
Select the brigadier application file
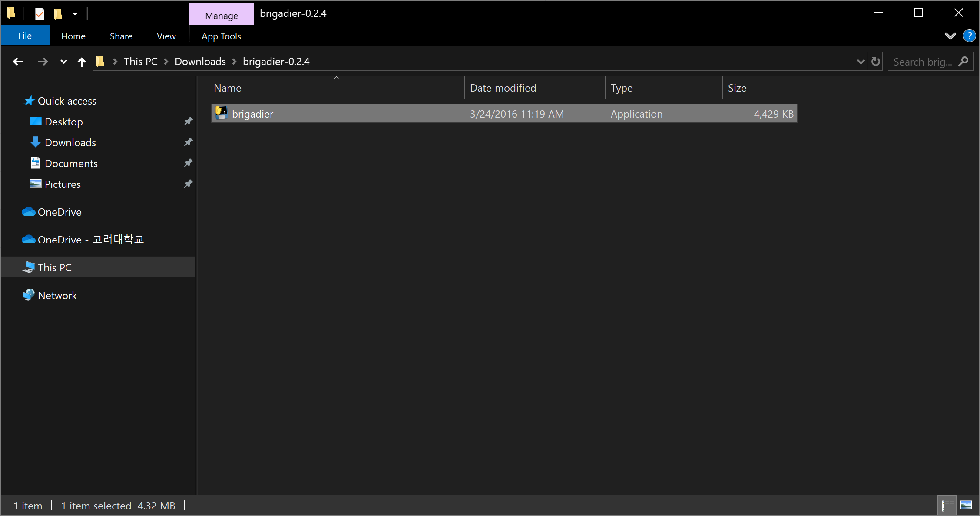(252, 114)
